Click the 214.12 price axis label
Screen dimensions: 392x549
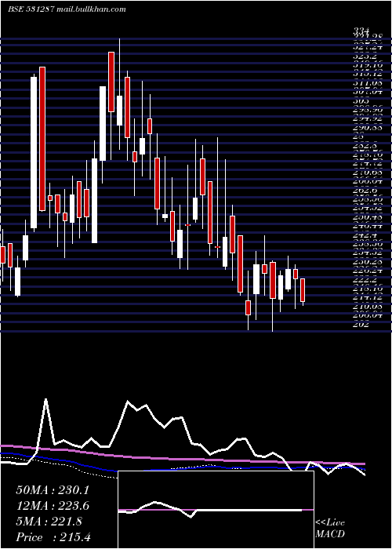click(x=367, y=297)
